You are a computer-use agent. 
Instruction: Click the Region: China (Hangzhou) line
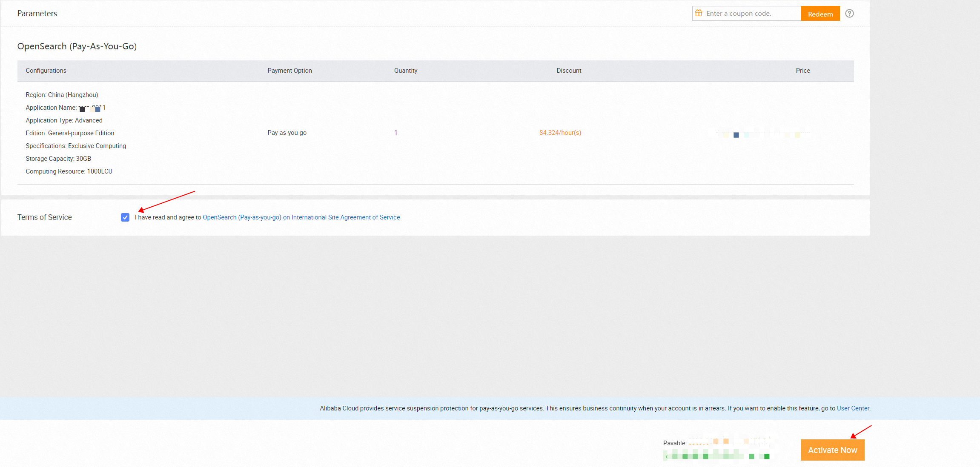point(62,95)
